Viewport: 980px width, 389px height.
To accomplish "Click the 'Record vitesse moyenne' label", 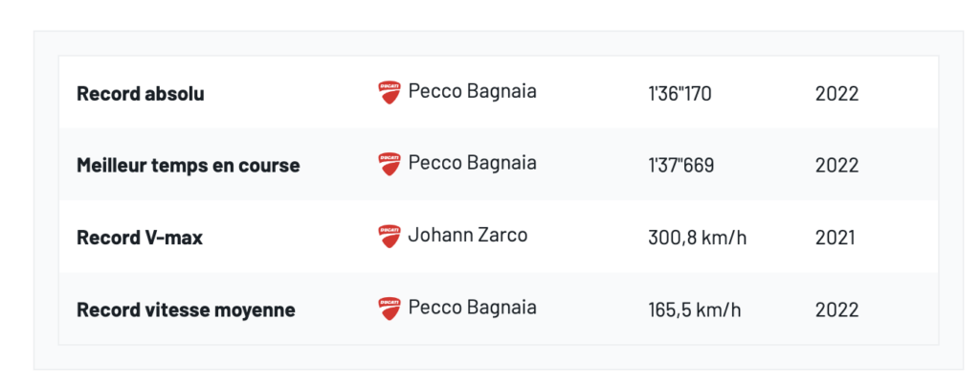I will [x=186, y=310].
